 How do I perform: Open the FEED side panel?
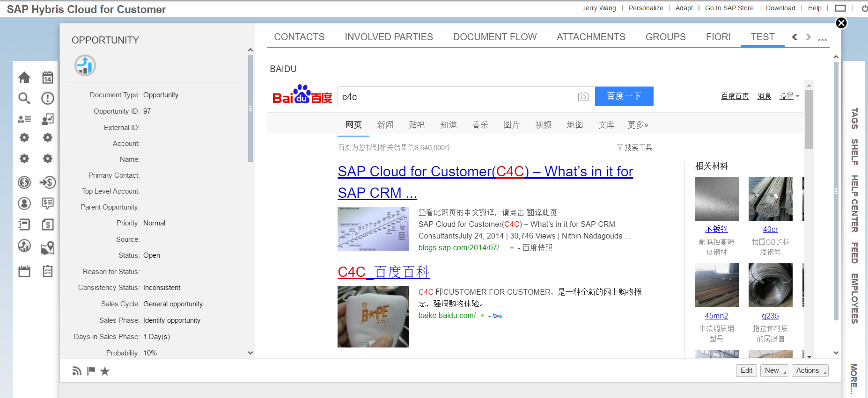click(854, 253)
